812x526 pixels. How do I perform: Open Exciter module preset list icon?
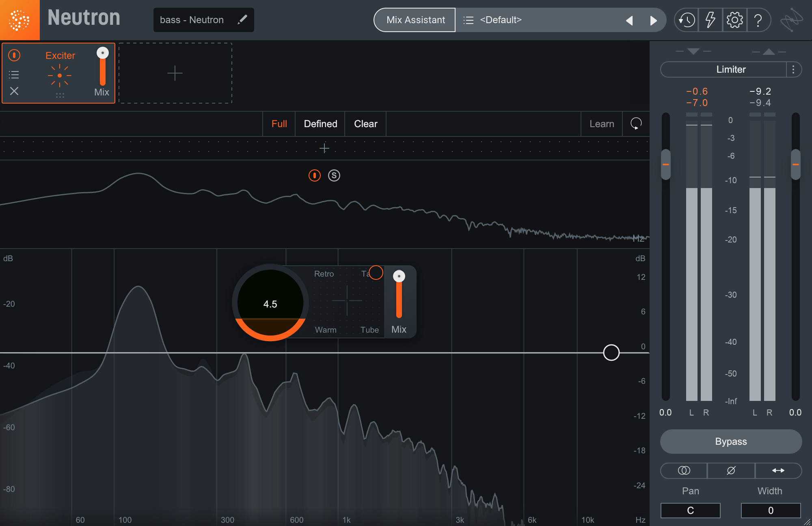[x=14, y=74]
